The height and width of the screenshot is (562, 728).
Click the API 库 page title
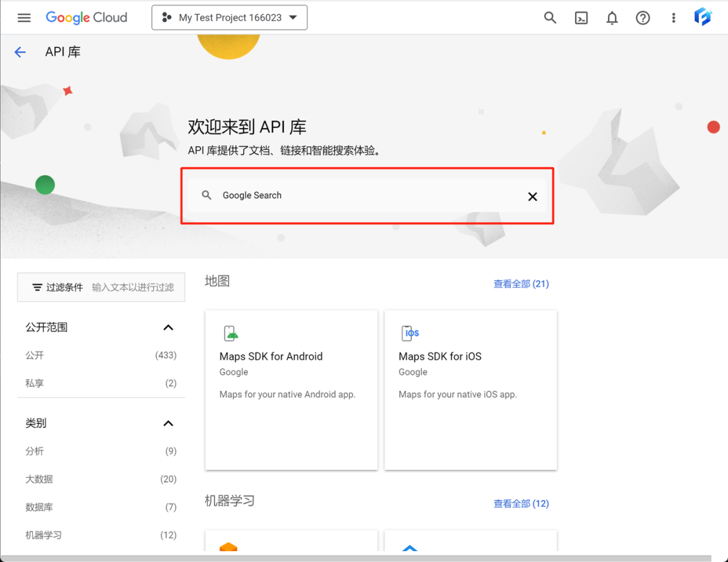pyautogui.click(x=63, y=52)
